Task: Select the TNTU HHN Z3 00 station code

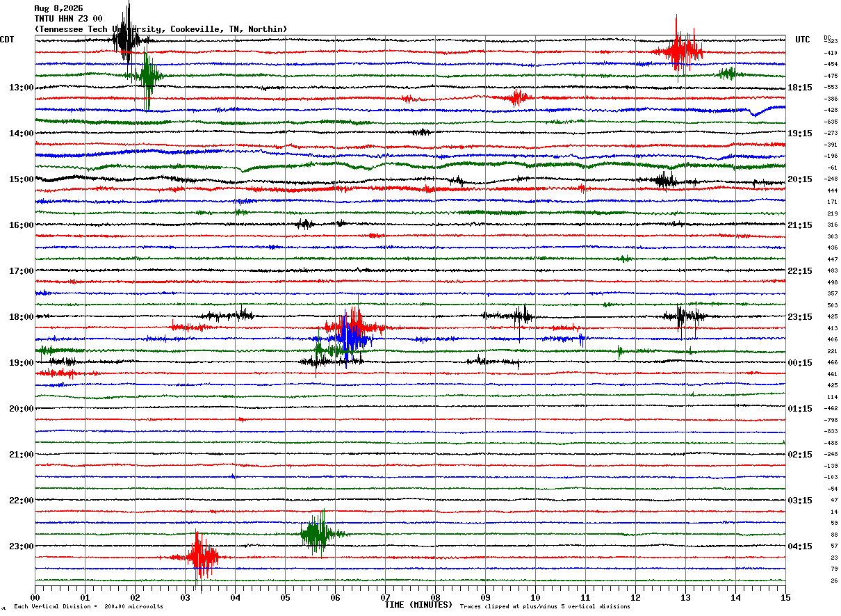Action: pyautogui.click(x=68, y=19)
